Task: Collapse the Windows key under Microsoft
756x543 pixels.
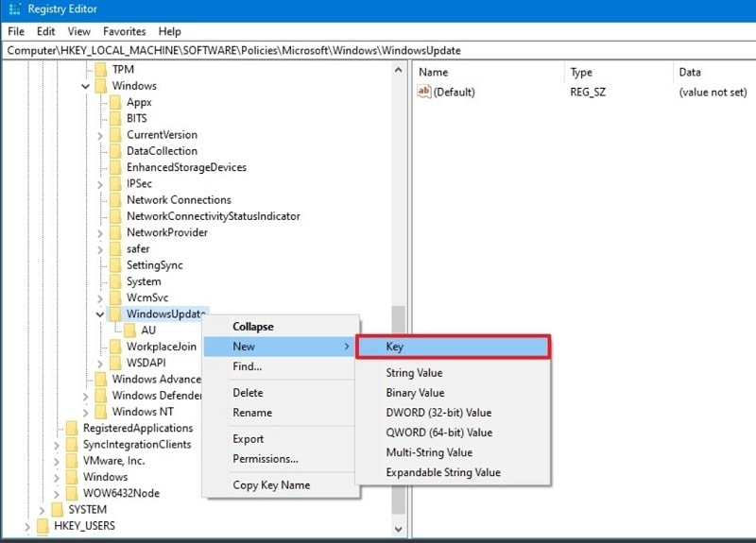Action: tap(85, 86)
